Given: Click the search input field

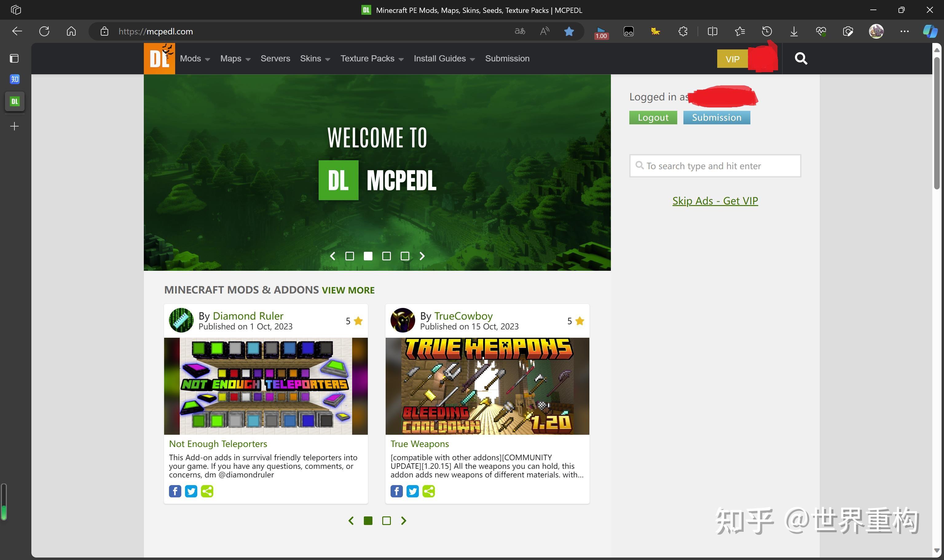Looking at the screenshot, I should (x=714, y=166).
